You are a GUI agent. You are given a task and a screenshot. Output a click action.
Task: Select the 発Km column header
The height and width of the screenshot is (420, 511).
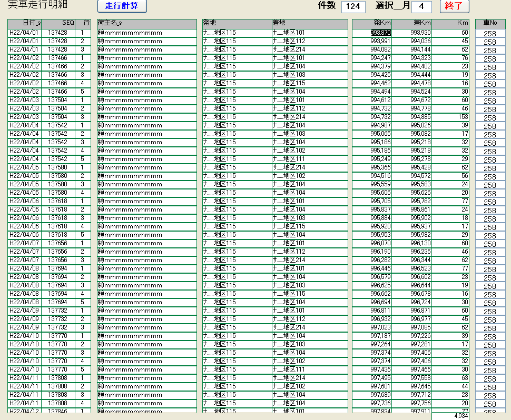(372, 24)
